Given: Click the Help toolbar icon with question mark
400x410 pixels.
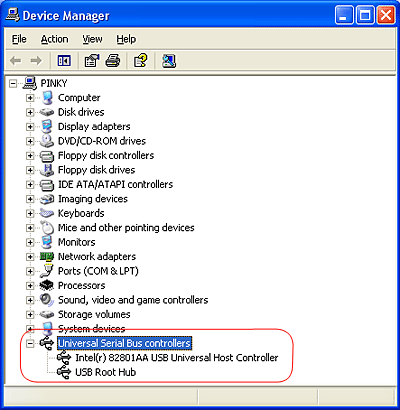Looking at the screenshot, I should click(140, 61).
